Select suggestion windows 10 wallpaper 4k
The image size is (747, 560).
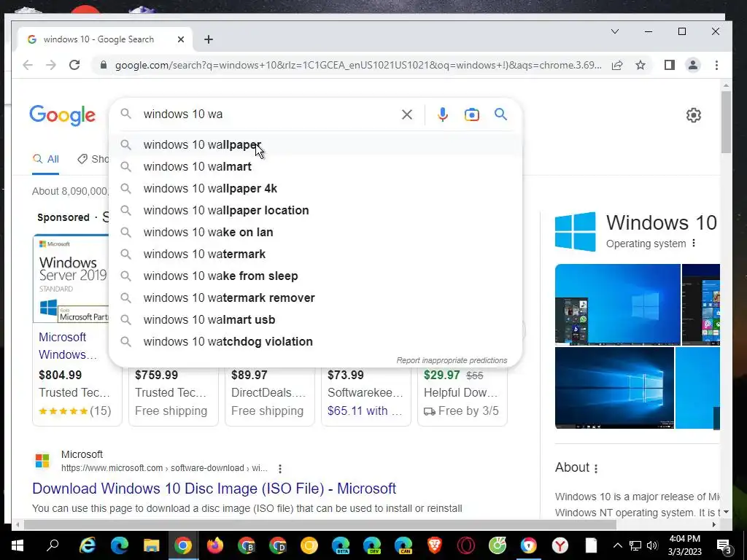pos(315,189)
